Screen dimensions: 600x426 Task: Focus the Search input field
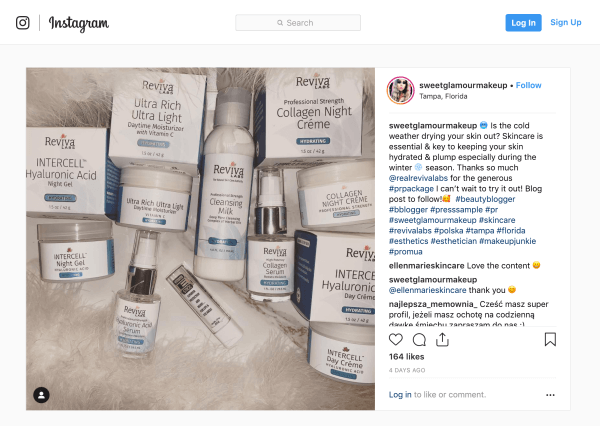[298, 23]
